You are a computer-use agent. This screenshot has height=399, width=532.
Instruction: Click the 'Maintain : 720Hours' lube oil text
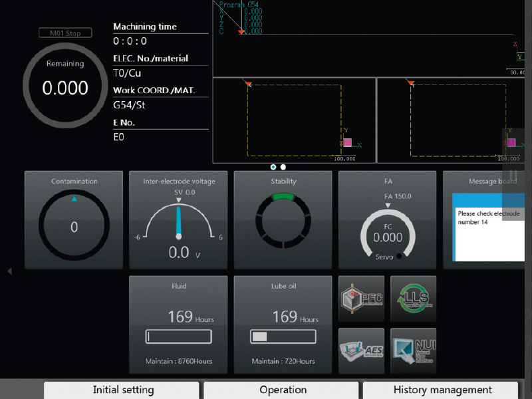[x=283, y=361]
